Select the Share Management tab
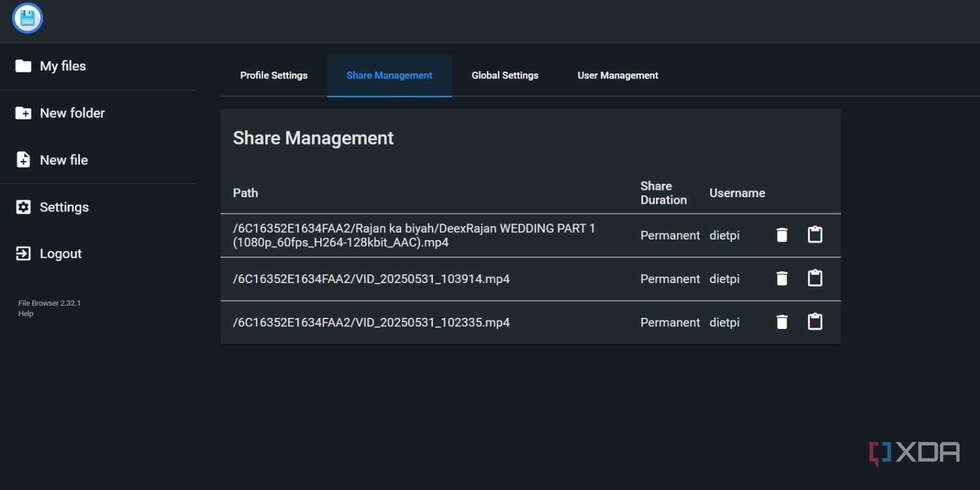This screenshot has width=980, height=490. 390,75
